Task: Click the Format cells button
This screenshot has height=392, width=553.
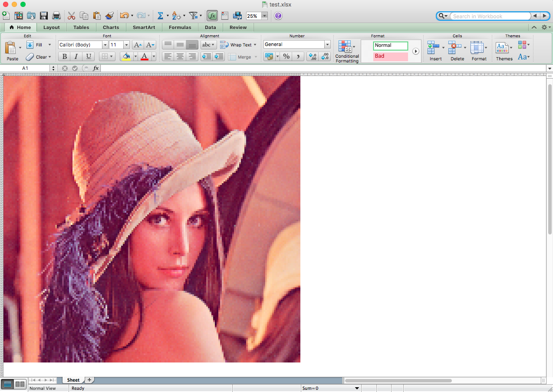Action: click(x=479, y=51)
